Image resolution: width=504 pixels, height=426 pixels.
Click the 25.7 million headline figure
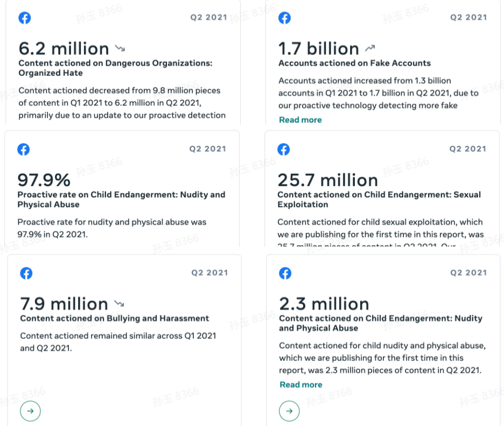pyautogui.click(x=327, y=180)
